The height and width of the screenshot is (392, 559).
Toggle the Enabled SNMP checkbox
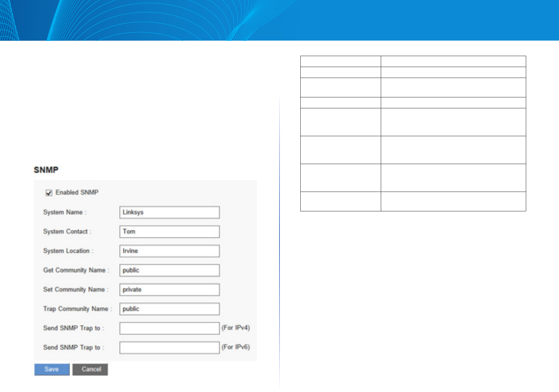pyautogui.click(x=49, y=193)
